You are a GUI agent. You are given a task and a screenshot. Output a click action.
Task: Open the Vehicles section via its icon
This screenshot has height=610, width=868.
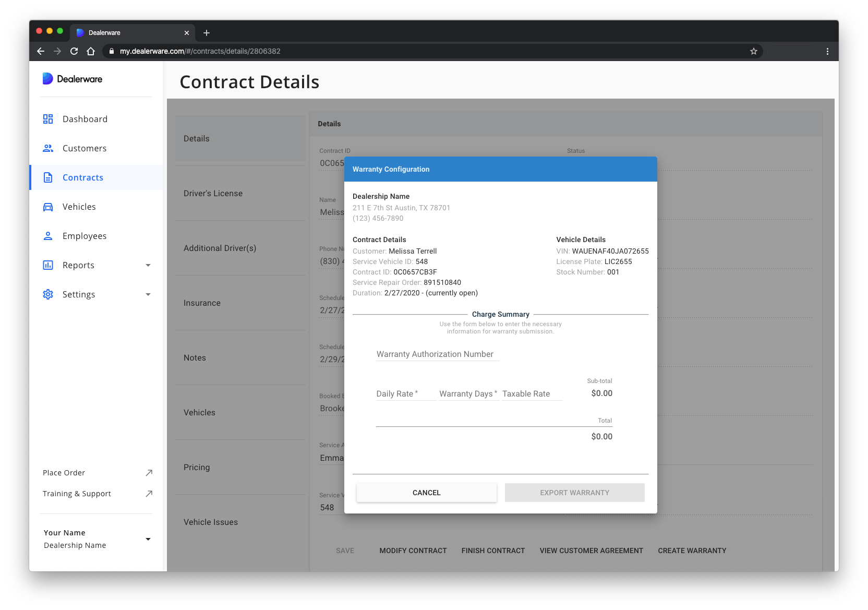(47, 207)
